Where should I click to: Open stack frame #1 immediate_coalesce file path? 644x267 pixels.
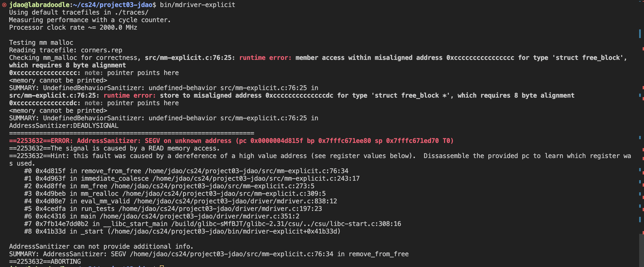pos(256,179)
